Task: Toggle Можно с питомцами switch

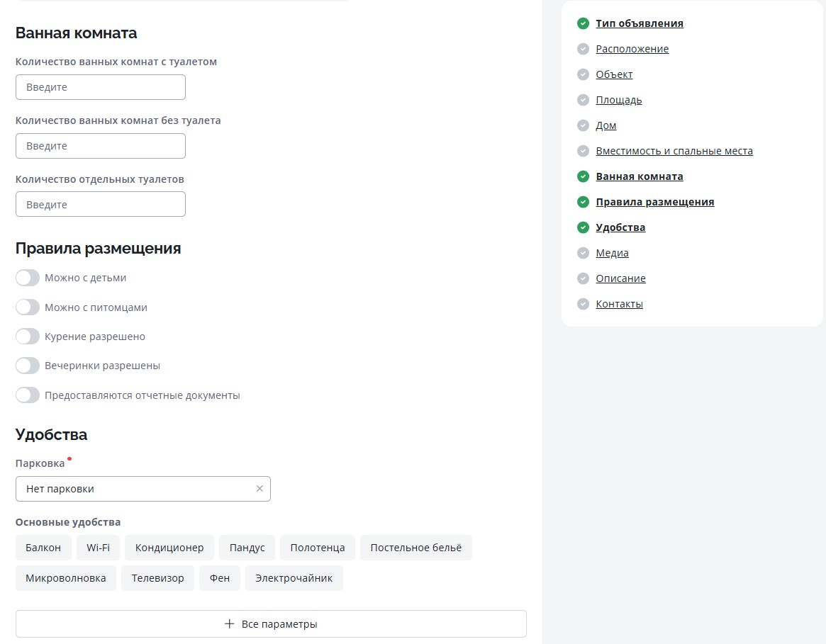Action: pyautogui.click(x=28, y=307)
